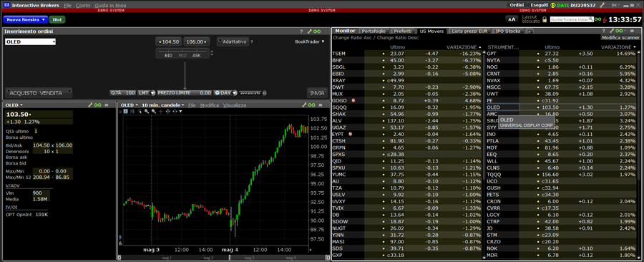Image resolution: width=644 pixels, height=262 pixels.
Task: Select VENDITA sell side
Action: [51, 93]
